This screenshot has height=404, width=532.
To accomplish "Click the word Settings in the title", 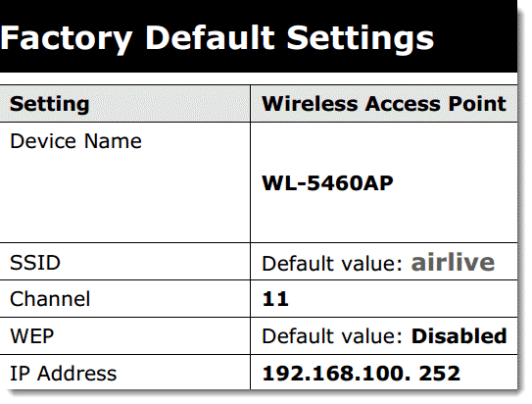I will 361,40.
